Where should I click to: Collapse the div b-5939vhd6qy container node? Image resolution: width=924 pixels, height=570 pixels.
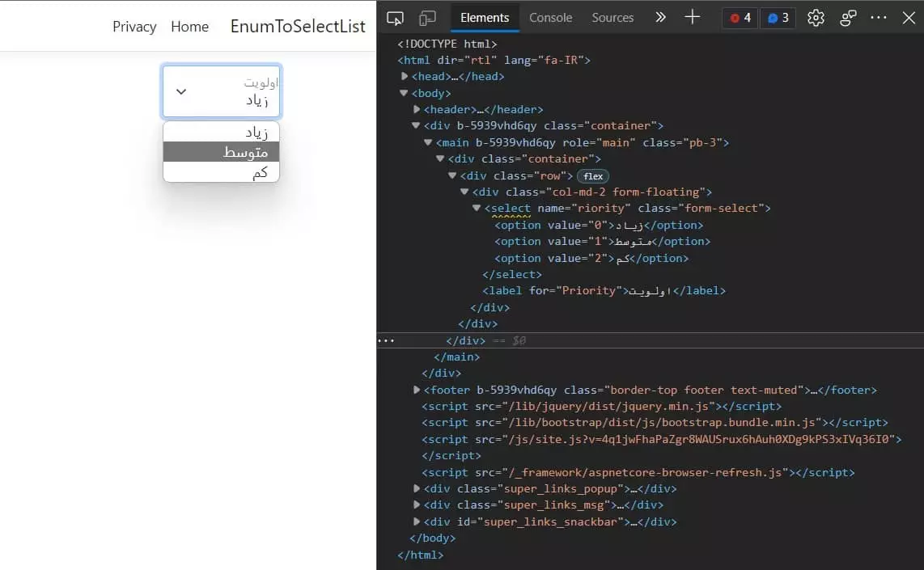[416, 125]
